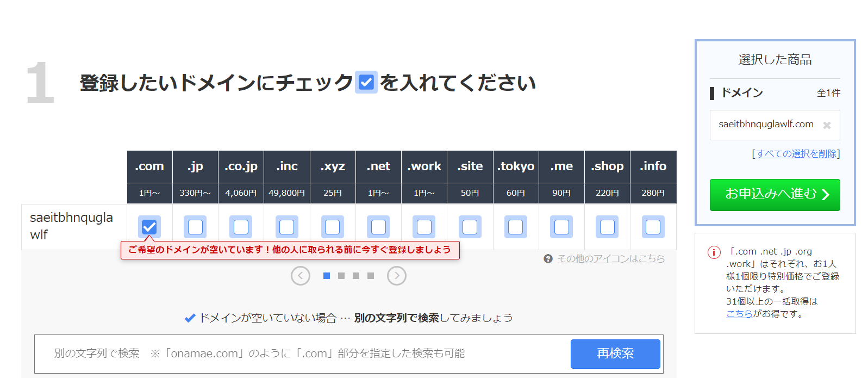The image size is (868, 378).
Task: Click the info icon in notice box
Action: pyautogui.click(x=714, y=252)
